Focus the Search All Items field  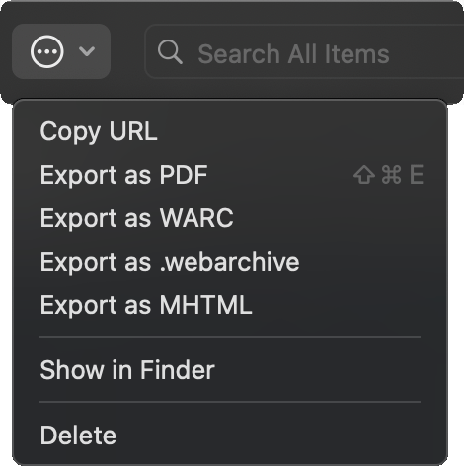click(304, 51)
